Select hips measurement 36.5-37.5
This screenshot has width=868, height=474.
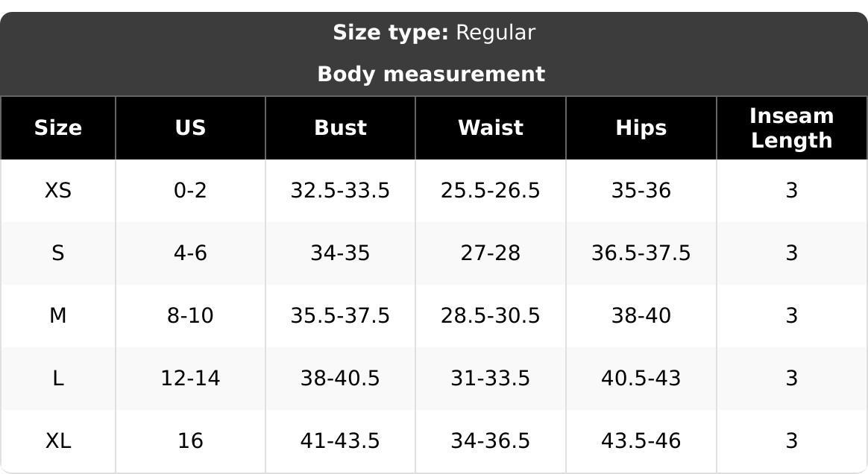click(x=641, y=253)
